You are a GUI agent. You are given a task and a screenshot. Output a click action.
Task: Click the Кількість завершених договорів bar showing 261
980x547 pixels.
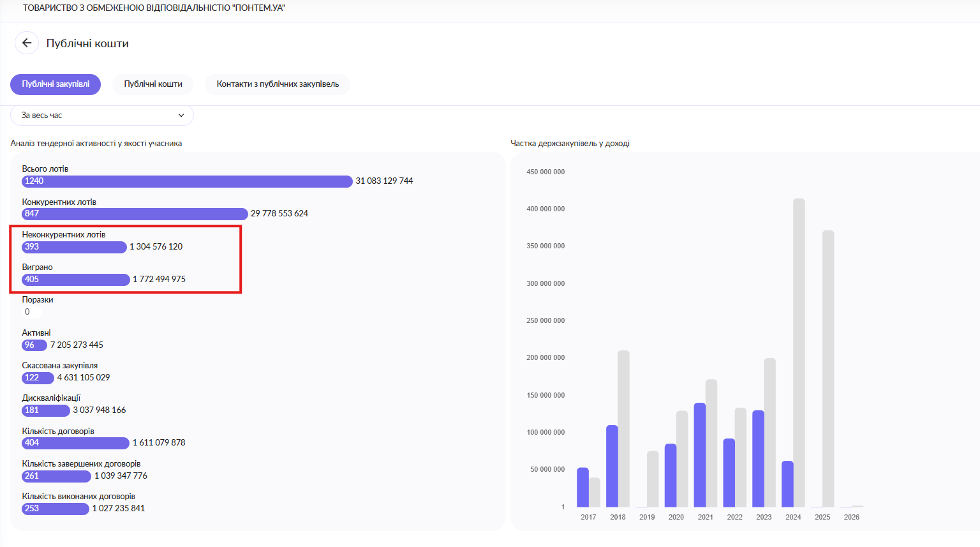point(56,476)
